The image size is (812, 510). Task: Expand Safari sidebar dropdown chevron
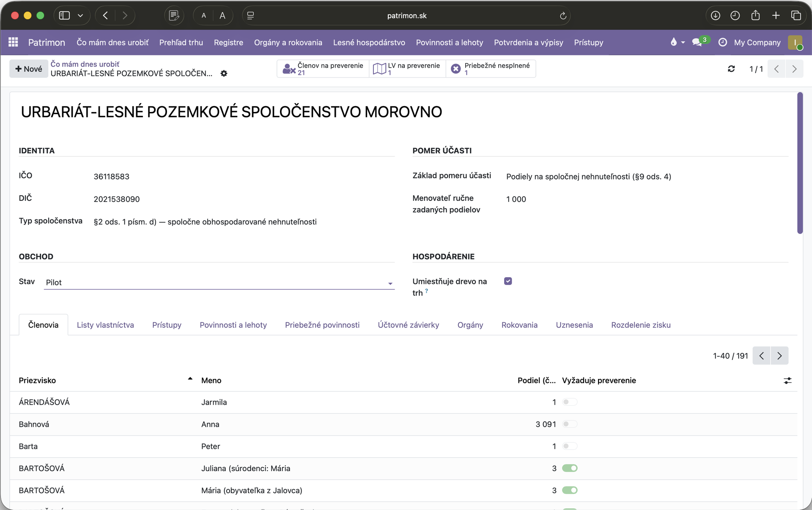click(80, 16)
